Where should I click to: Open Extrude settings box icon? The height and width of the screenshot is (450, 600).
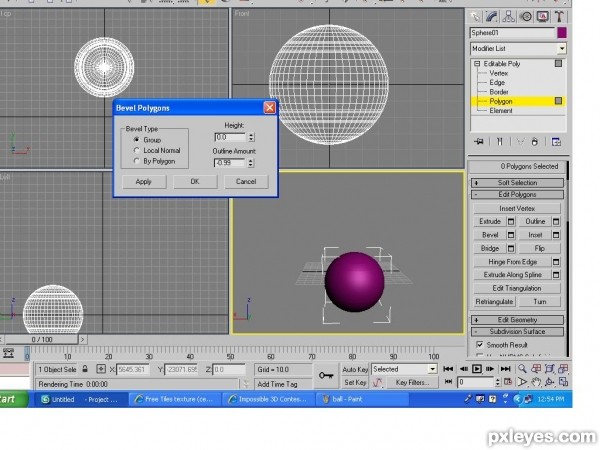511,222
